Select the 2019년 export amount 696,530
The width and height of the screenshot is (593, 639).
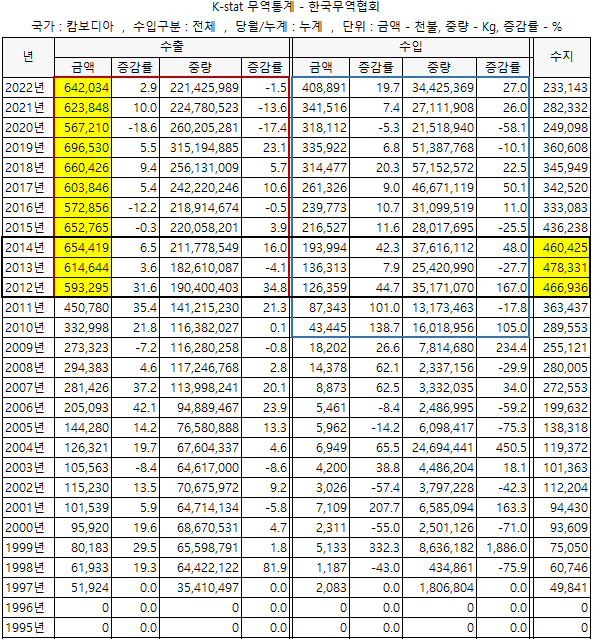(x=83, y=148)
